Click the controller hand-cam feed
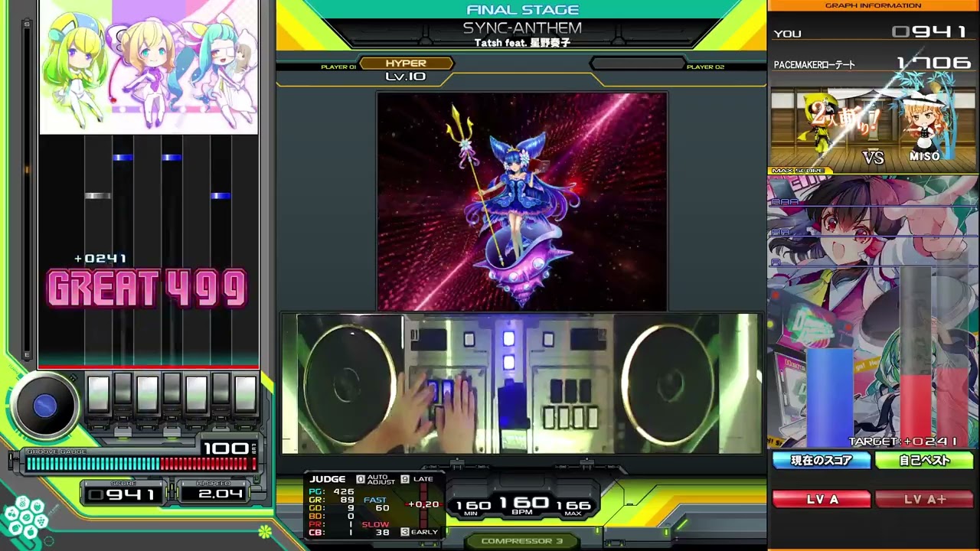This screenshot has width=980, height=551. tap(521, 383)
